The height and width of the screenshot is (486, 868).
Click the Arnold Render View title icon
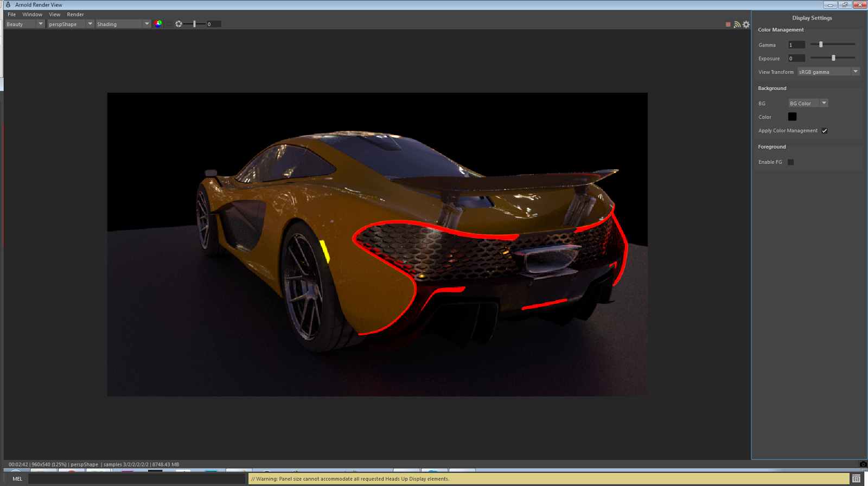click(8, 4)
